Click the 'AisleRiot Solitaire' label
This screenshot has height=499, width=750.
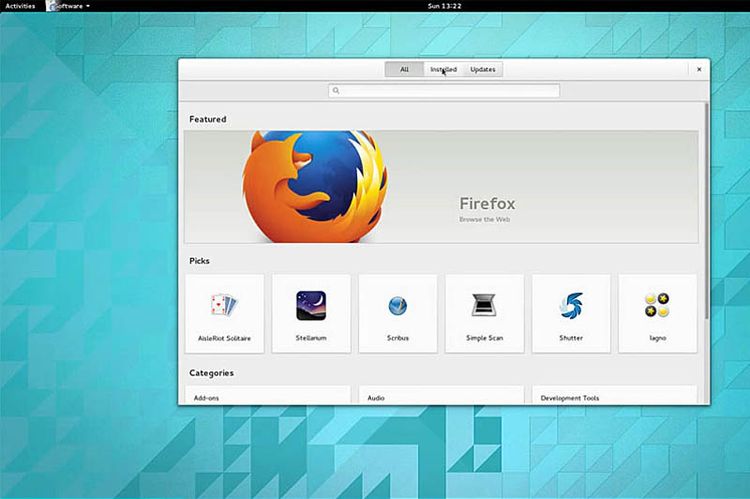224,338
